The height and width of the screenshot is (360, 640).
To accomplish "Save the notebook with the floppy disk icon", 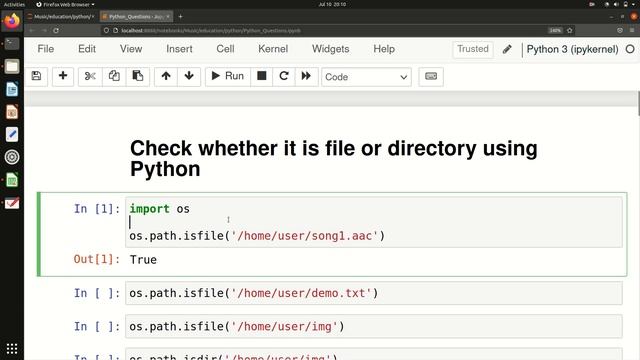I will pos(36,76).
